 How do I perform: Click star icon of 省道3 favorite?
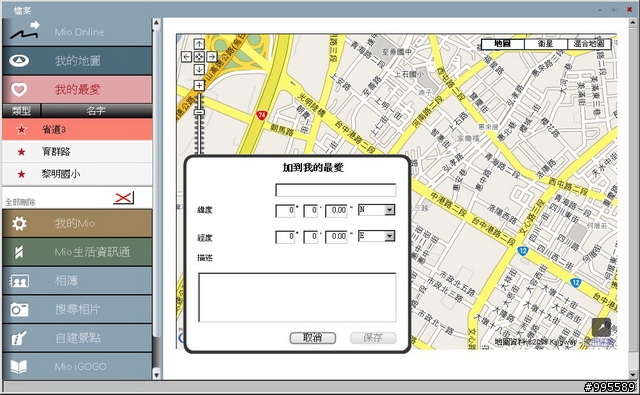pos(21,130)
